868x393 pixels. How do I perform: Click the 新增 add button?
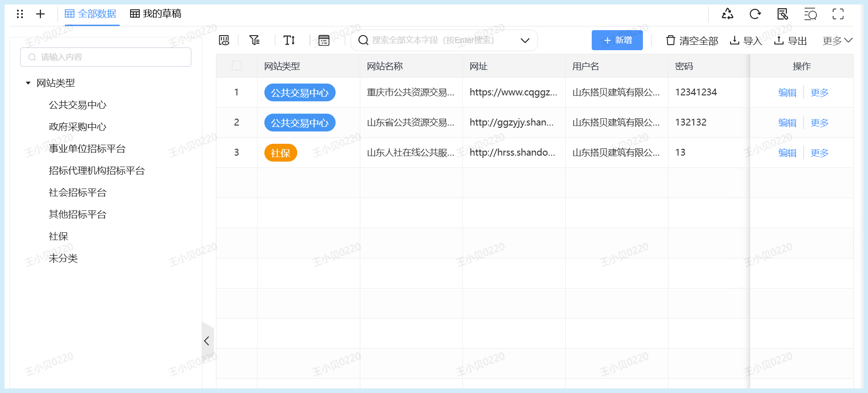(x=617, y=40)
